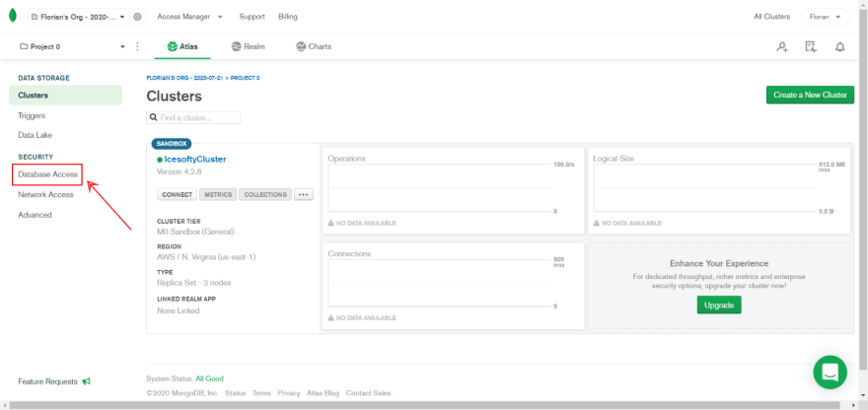868x410 pixels.
Task: Click the SANDBOX badge
Action: (171, 144)
